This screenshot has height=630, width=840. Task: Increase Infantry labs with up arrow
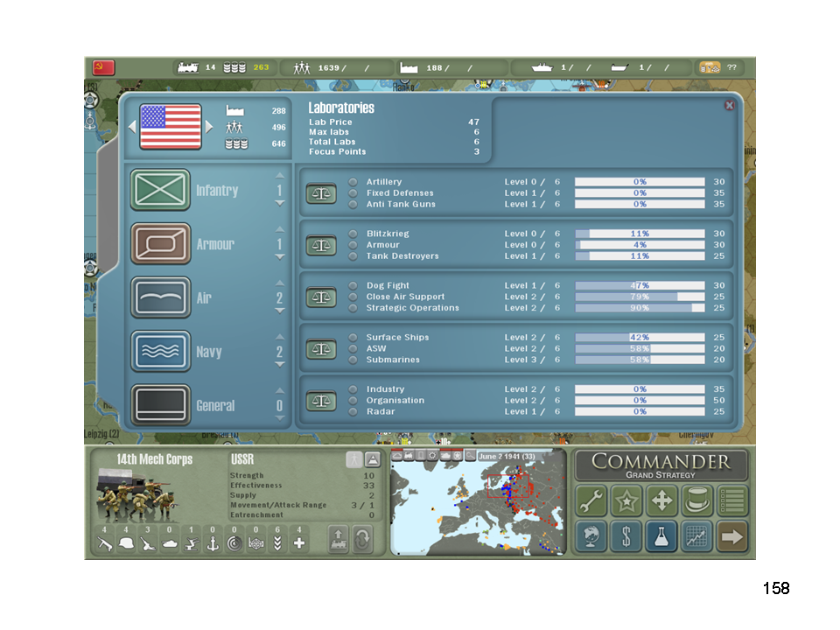280,175
